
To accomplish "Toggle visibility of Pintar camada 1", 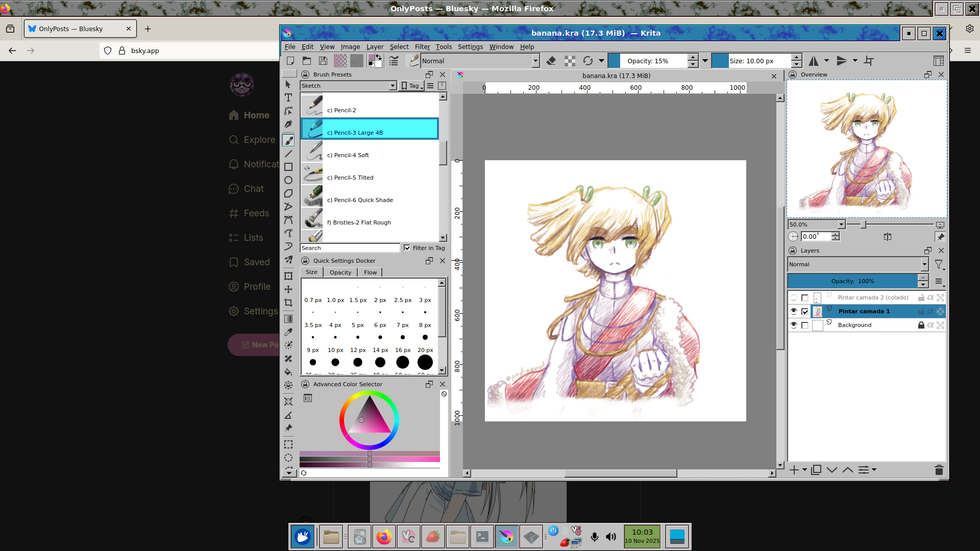I will point(794,311).
